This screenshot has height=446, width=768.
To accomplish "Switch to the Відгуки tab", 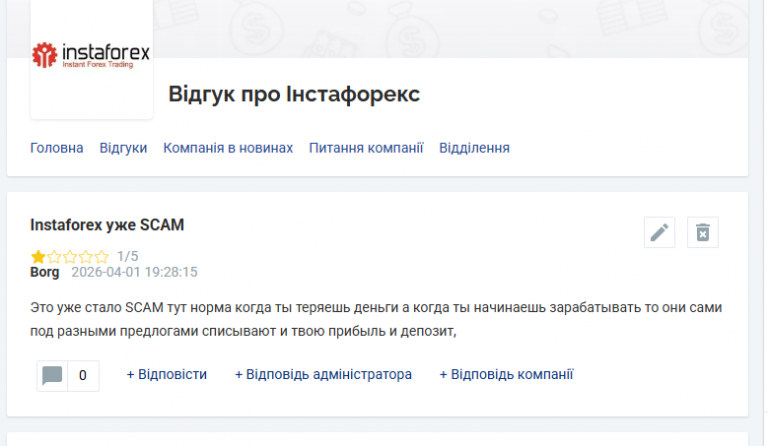I will [123, 148].
